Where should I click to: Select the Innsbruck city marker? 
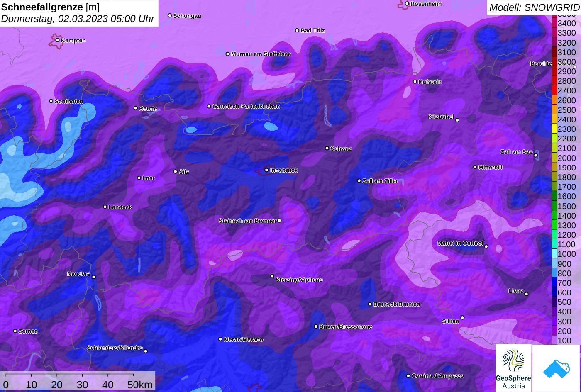coord(266,170)
